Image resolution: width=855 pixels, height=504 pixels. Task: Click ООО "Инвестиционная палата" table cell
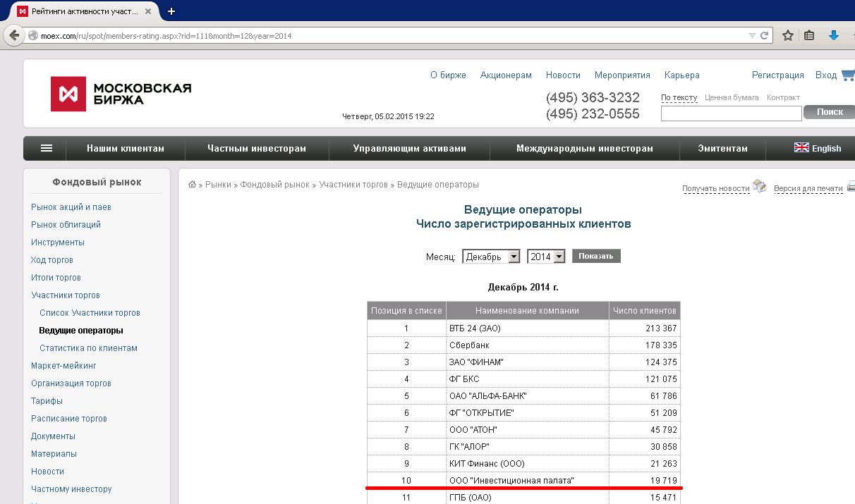(x=528, y=480)
